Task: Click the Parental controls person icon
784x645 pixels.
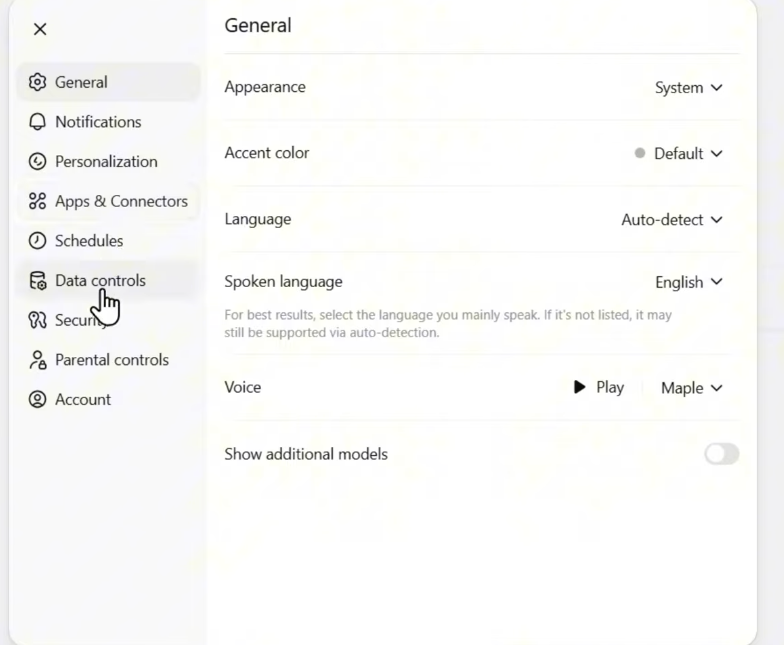Action: [38, 360]
